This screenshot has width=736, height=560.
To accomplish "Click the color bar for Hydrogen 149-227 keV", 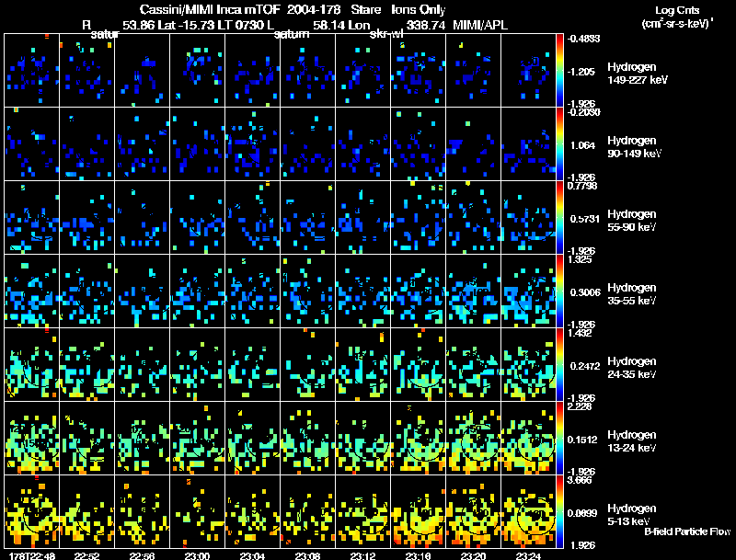I will tap(559, 71).
